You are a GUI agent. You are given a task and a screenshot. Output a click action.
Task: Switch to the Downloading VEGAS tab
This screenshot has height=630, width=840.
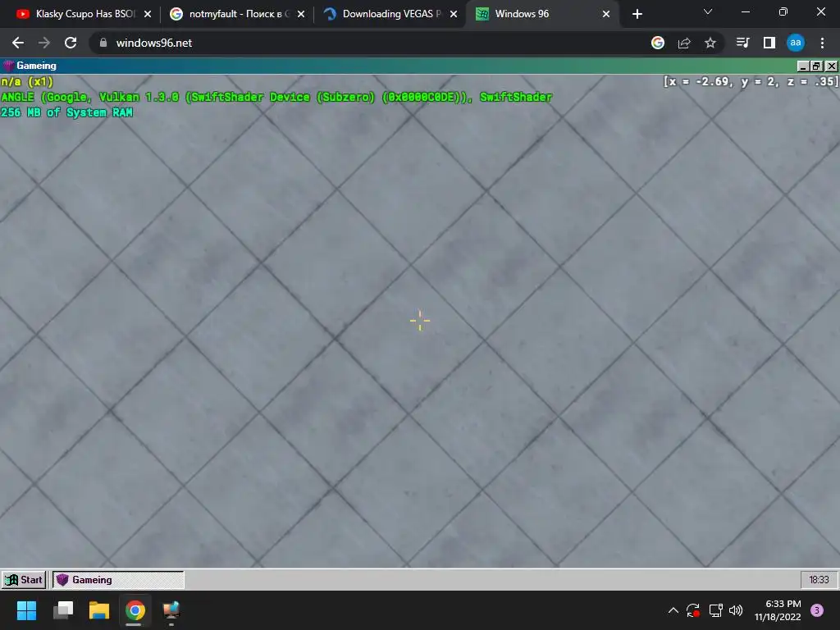pos(388,14)
